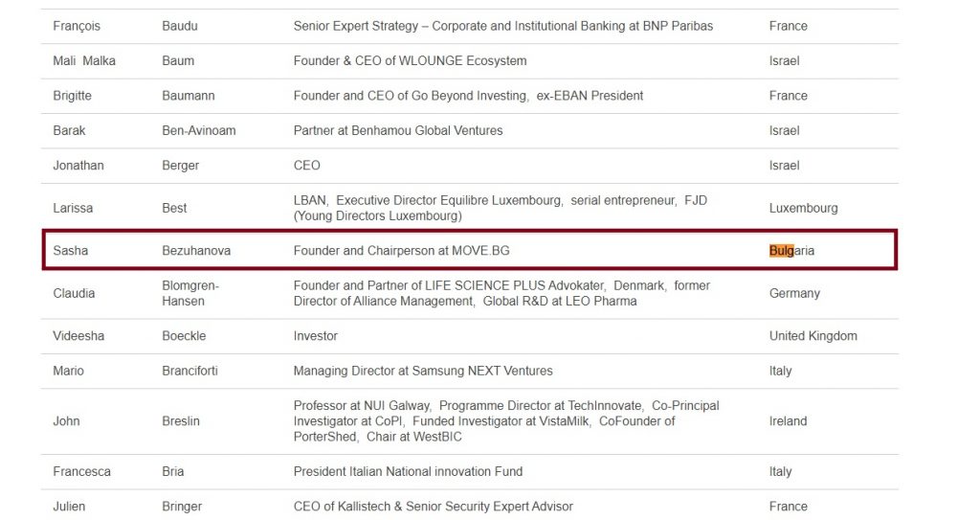980x520 pixels.
Task: Click the first name François
Action: tap(77, 26)
